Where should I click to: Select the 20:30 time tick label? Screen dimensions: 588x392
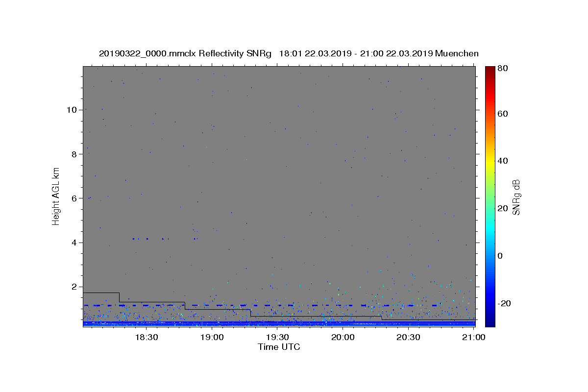coord(408,337)
